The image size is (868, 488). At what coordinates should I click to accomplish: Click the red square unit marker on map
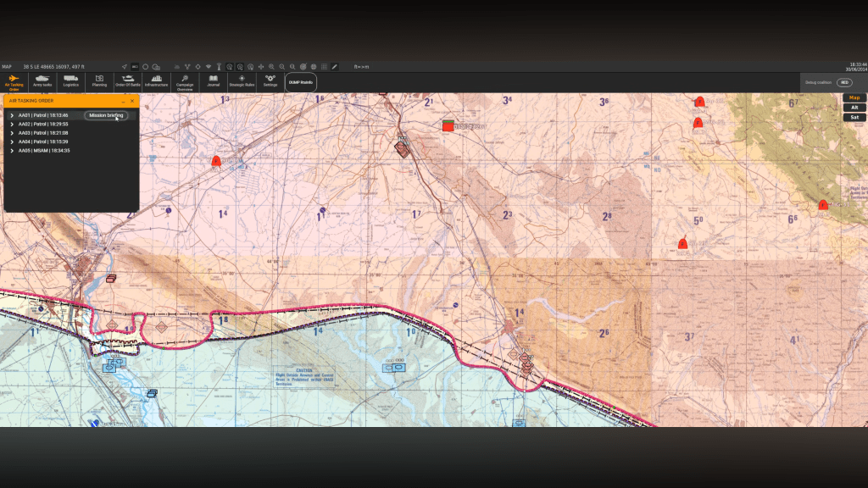[448, 126]
